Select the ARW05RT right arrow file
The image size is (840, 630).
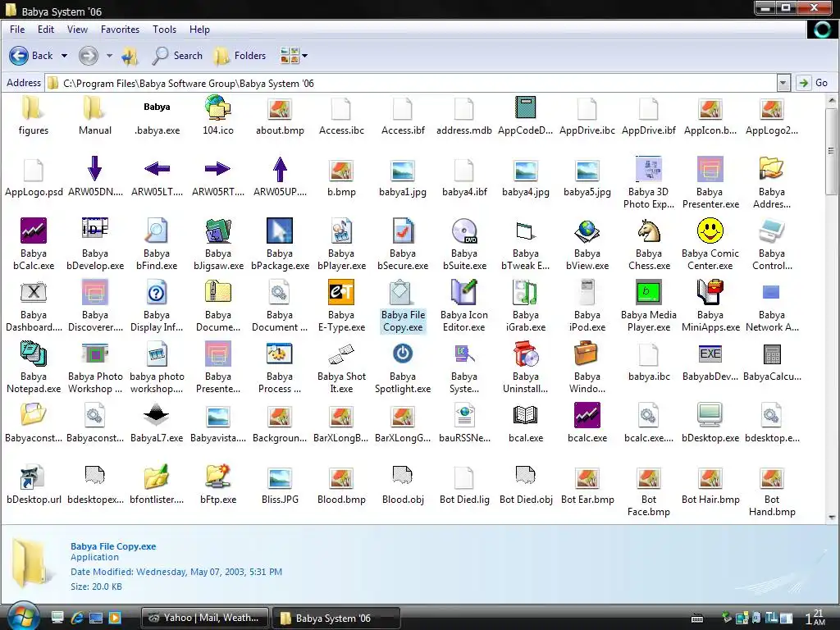pyautogui.click(x=217, y=169)
